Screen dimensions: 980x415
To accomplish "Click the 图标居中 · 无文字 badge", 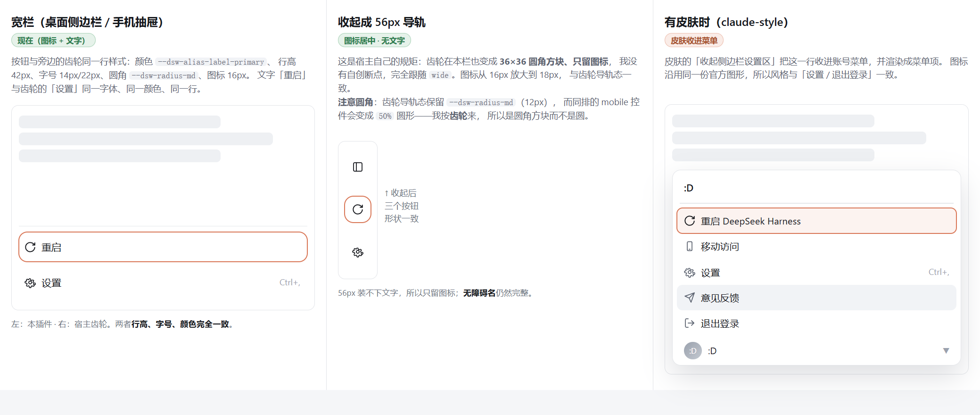I will pos(374,41).
